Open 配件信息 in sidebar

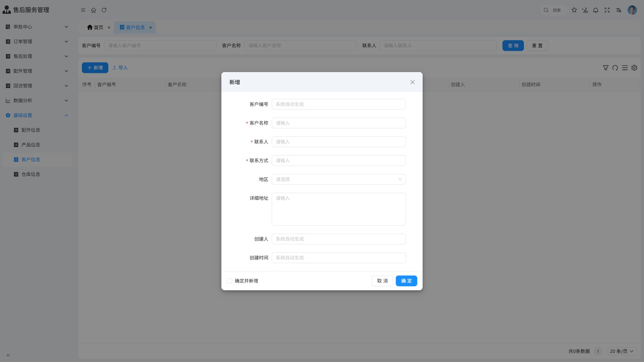37,130
